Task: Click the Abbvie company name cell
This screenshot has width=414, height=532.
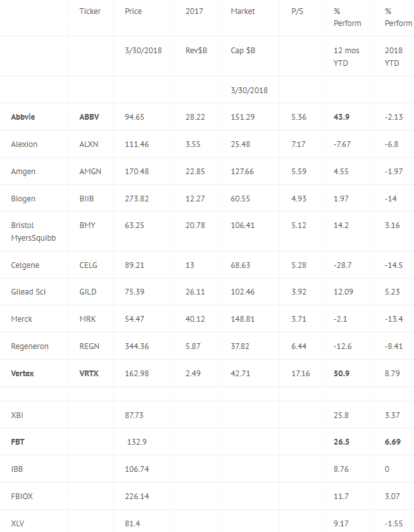Action: click(x=23, y=117)
